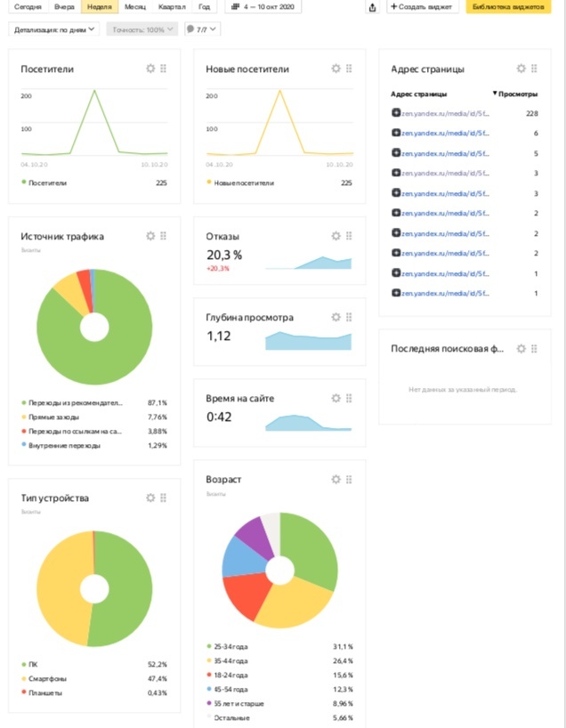Open settings gear of Последняя поисковая ф... widget

click(521, 349)
